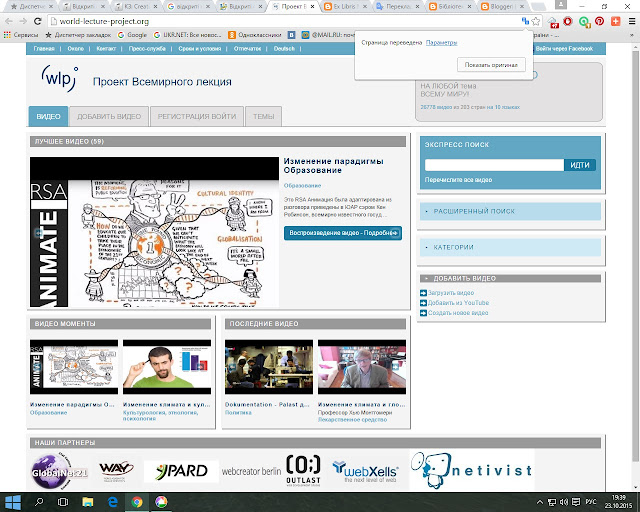
Task: Collapse the ДОБАВИТЬ ВИДЕО sidebar panel
Action: pyautogui.click(x=510, y=278)
